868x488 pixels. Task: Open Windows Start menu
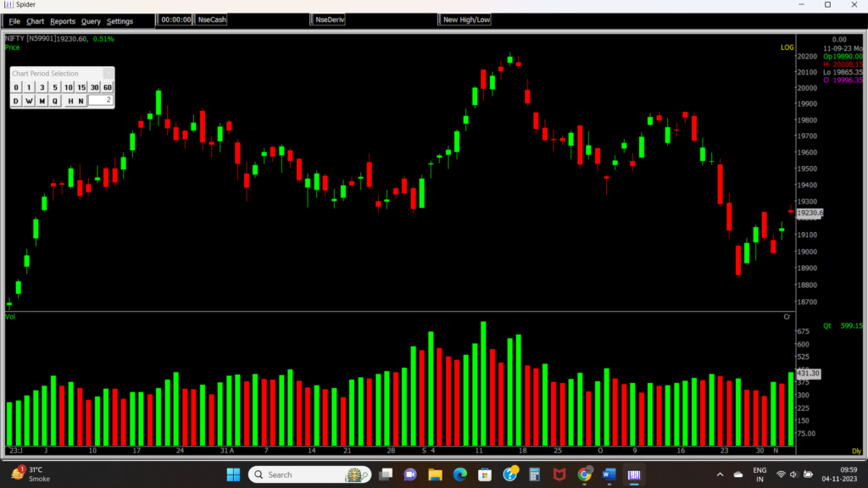coord(232,474)
